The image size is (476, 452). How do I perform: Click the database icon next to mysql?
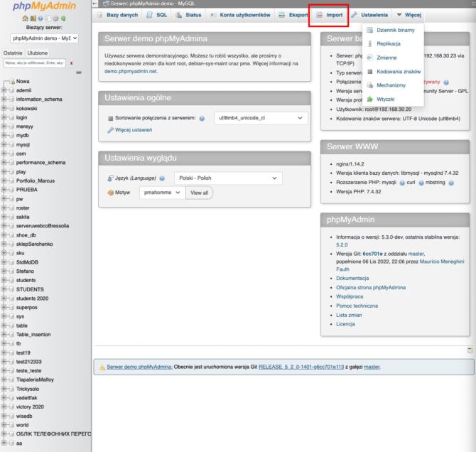click(x=12, y=144)
